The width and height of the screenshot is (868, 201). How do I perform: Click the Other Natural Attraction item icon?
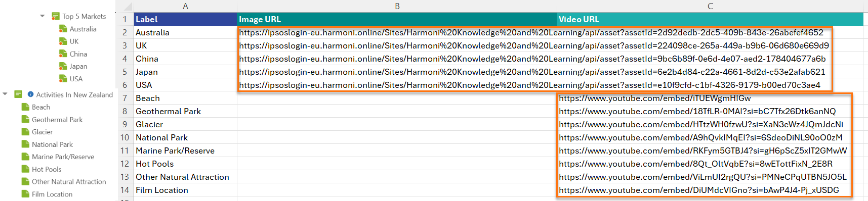pyautogui.click(x=25, y=181)
